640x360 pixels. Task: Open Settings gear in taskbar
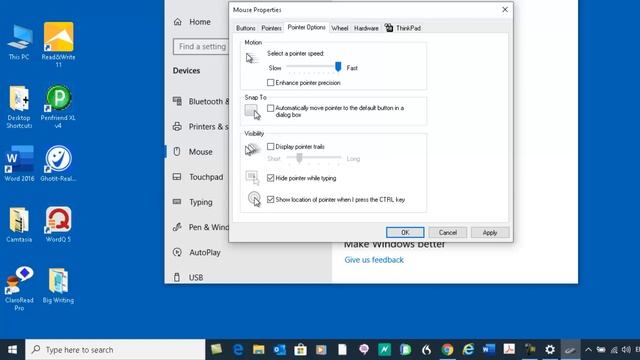pos(550,349)
